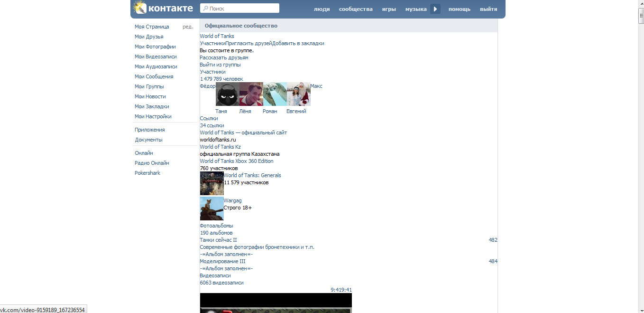Open Мои Фотографии in sidebar
644x313 pixels.
(155, 47)
